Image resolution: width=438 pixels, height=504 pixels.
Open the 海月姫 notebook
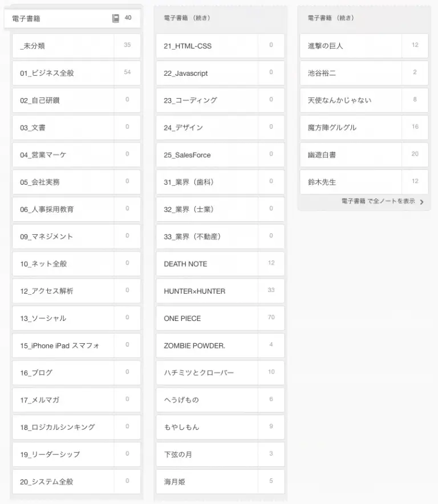pos(206,482)
